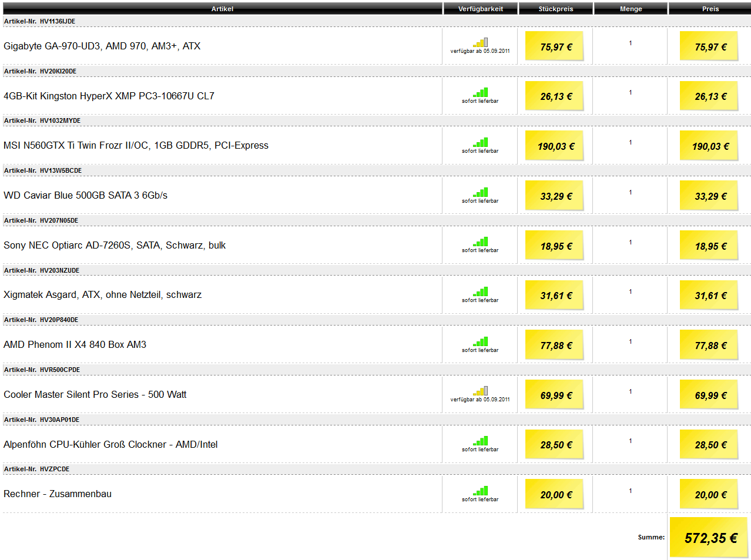Click article number HV13W5BCDE
Image resolution: width=751 pixels, height=560 pixels.
[61, 170]
